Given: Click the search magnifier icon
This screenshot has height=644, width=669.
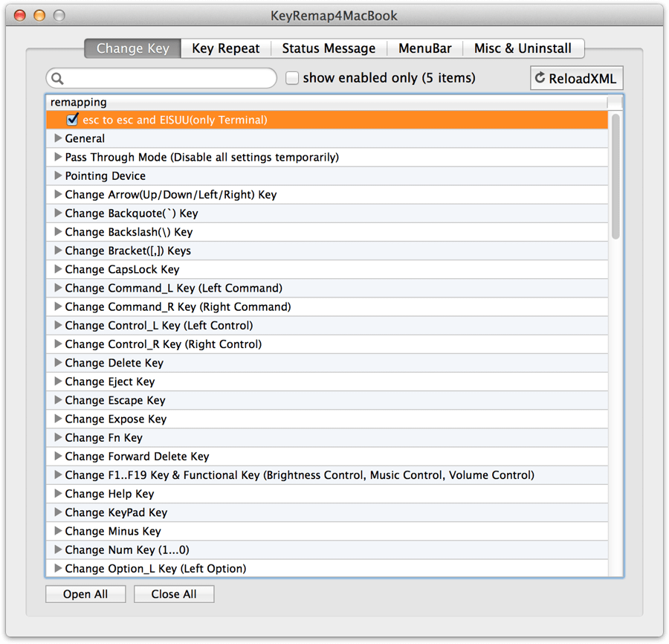Looking at the screenshot, I should click(57, 79).
